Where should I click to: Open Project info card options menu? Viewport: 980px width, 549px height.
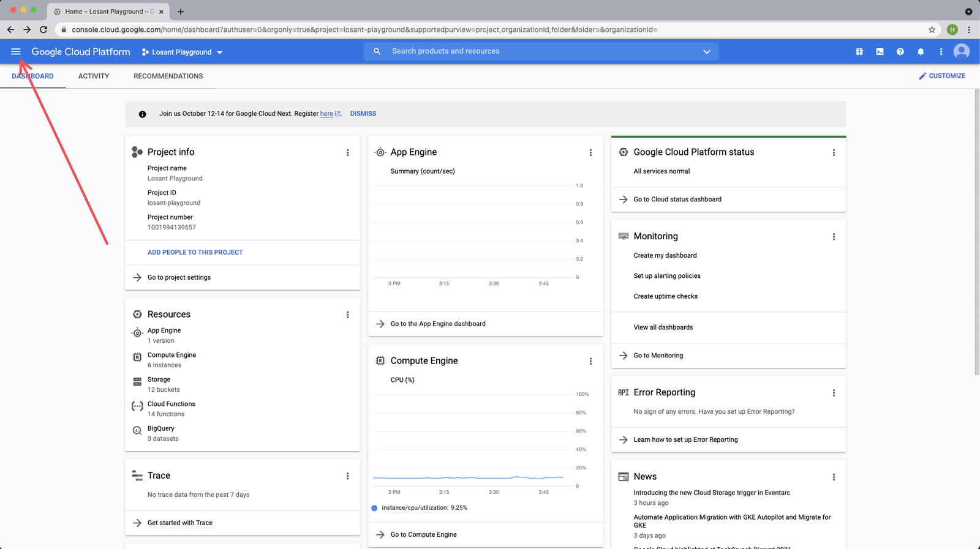348,152
